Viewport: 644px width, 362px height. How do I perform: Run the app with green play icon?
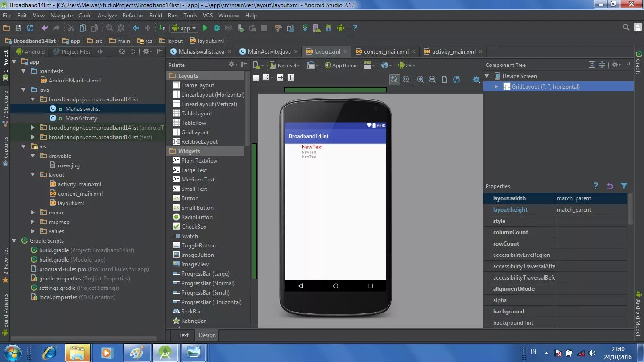click(205, 28)
